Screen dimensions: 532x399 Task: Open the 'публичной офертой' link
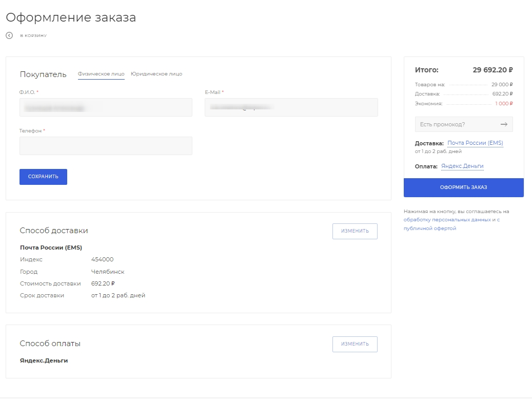tap(430, 228)
